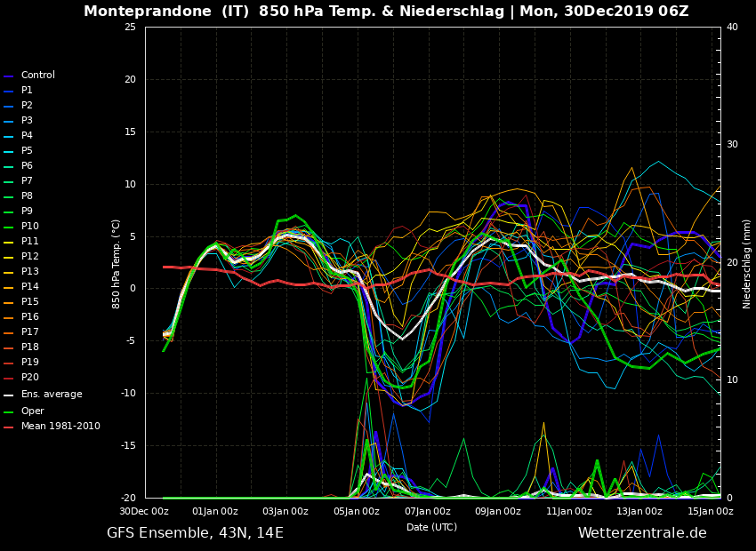Click the 30Dec 00z date tick label
The height and width of the screenshot is (551, 756).
coord(144,511)
